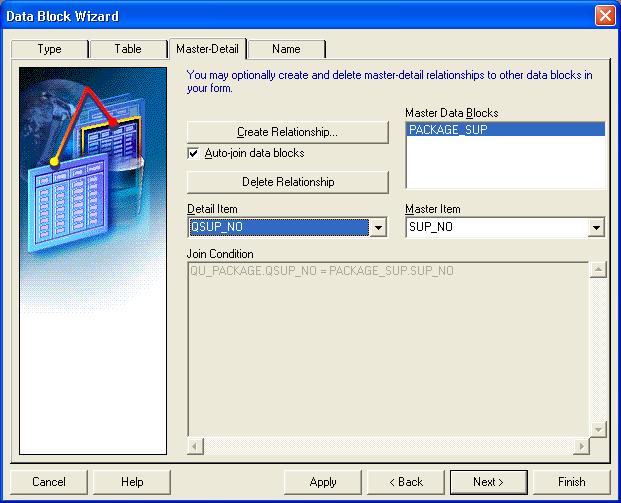Switch to the Type tab

click(49, 49)
